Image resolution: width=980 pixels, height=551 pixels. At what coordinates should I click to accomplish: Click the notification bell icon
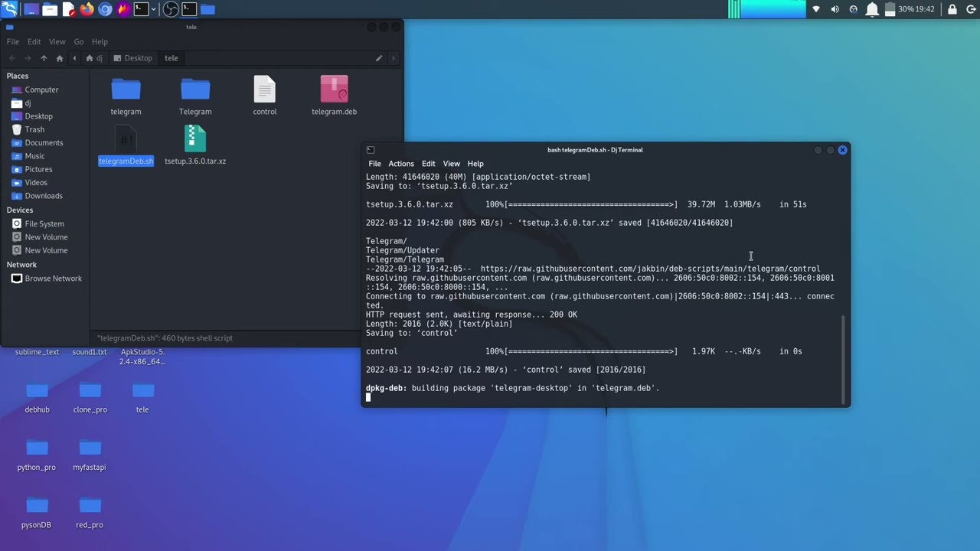(871, 9)
